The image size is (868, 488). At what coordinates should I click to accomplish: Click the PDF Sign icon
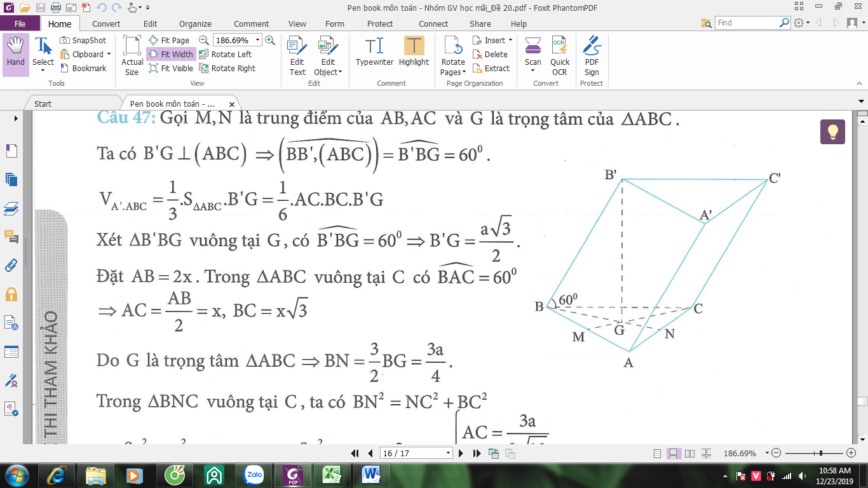(592, 56)
